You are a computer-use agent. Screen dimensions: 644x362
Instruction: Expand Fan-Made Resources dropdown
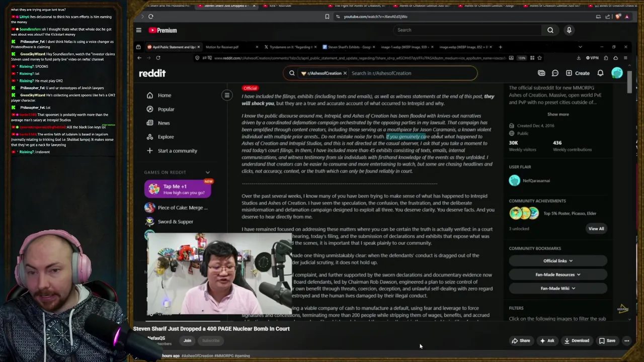[558, 275]
